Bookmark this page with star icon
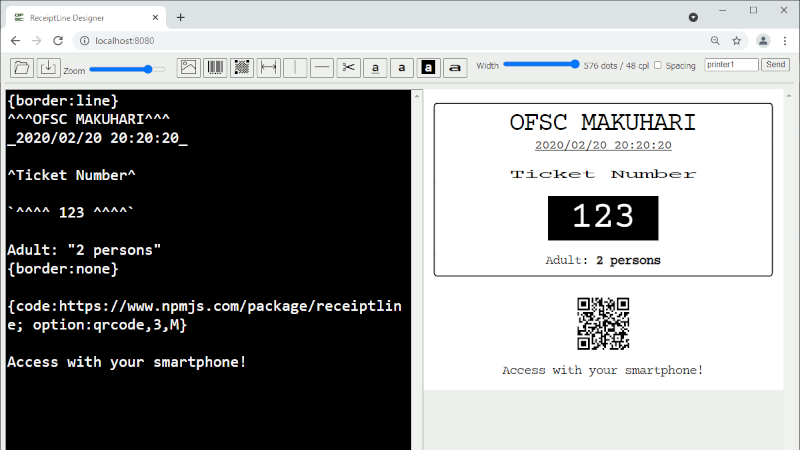800x450 pixels. click(736, 41)
